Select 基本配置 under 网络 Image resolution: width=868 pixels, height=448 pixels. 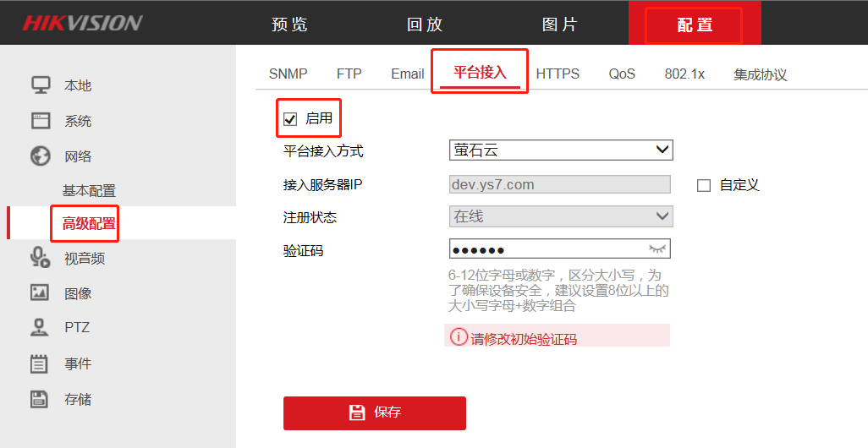coord(89,191)
